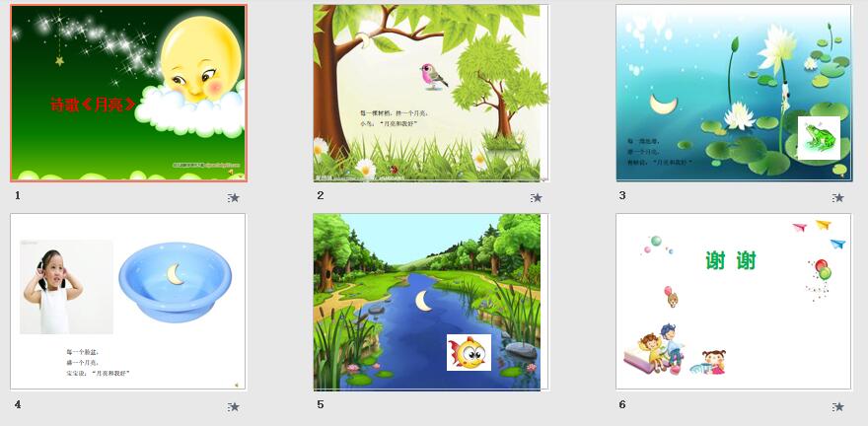Click the animation star icon under slide 6

click(838, 407)
